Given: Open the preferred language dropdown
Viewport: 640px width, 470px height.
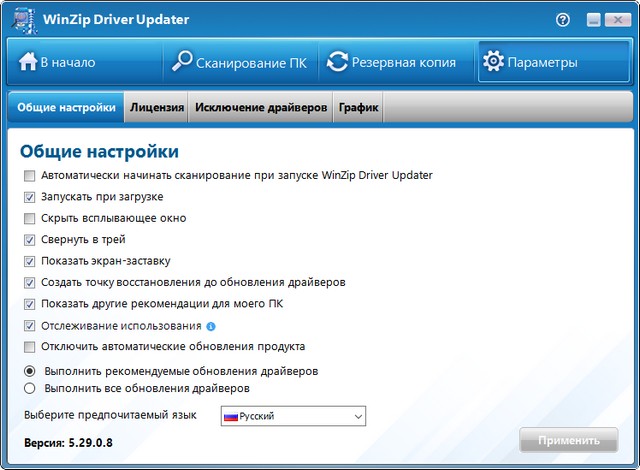Looking at the screenshot, I should click(x=293, y=416).
